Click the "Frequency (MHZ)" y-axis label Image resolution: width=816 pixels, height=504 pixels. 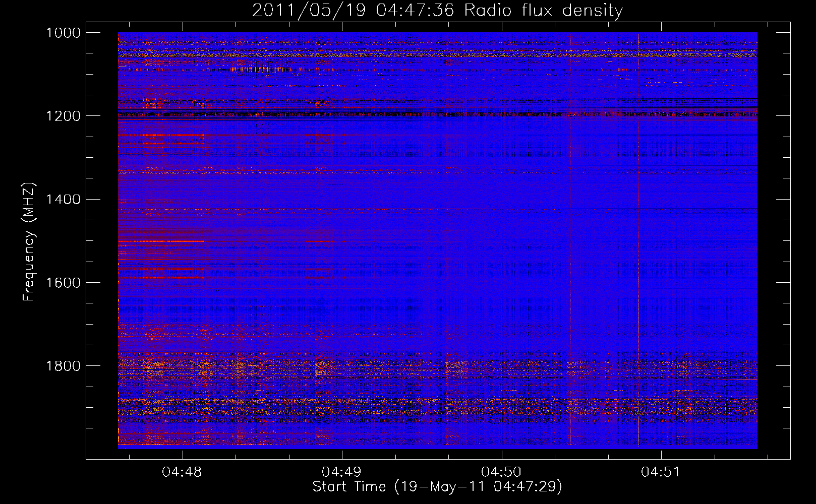29,242
